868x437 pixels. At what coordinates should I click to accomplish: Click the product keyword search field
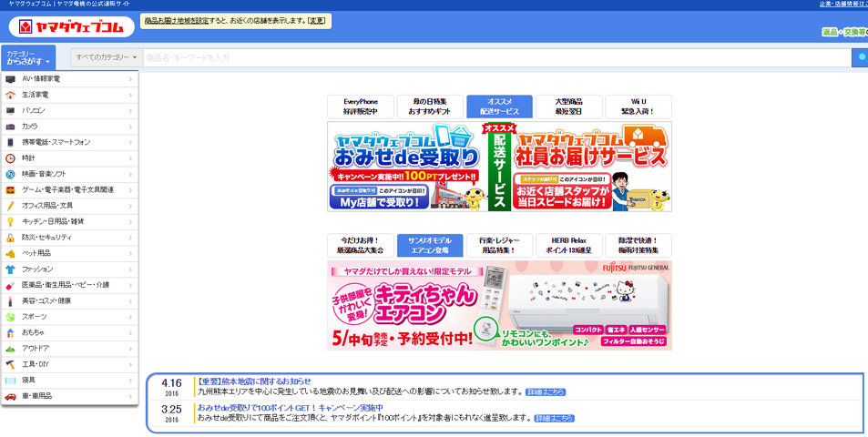(x=496, y=57)
